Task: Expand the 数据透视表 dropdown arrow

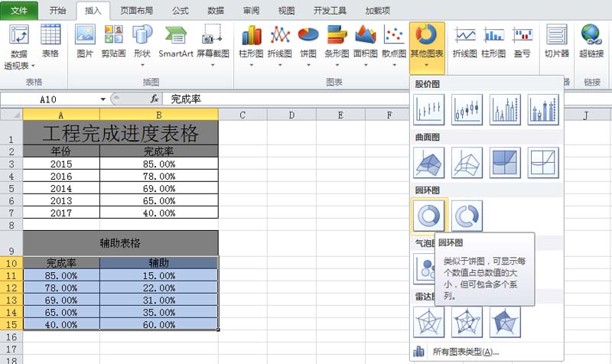Action: pyautogui.click(x=33, y=66)
